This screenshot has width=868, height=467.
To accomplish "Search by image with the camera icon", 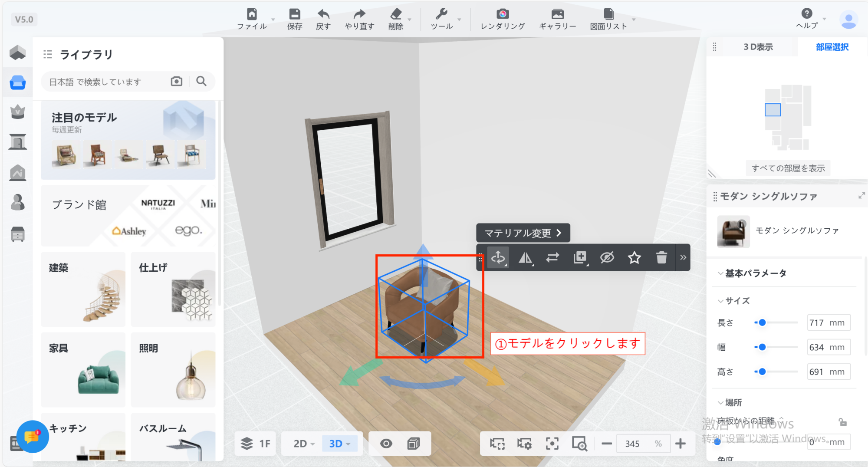I will click(x=177, y=81).
